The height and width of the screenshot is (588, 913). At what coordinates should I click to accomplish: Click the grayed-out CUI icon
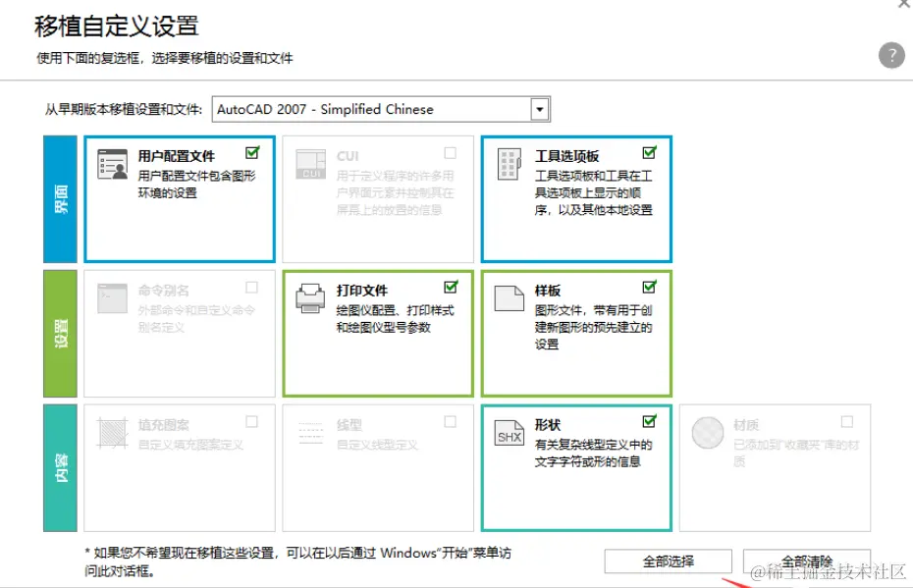pos(309,160)
